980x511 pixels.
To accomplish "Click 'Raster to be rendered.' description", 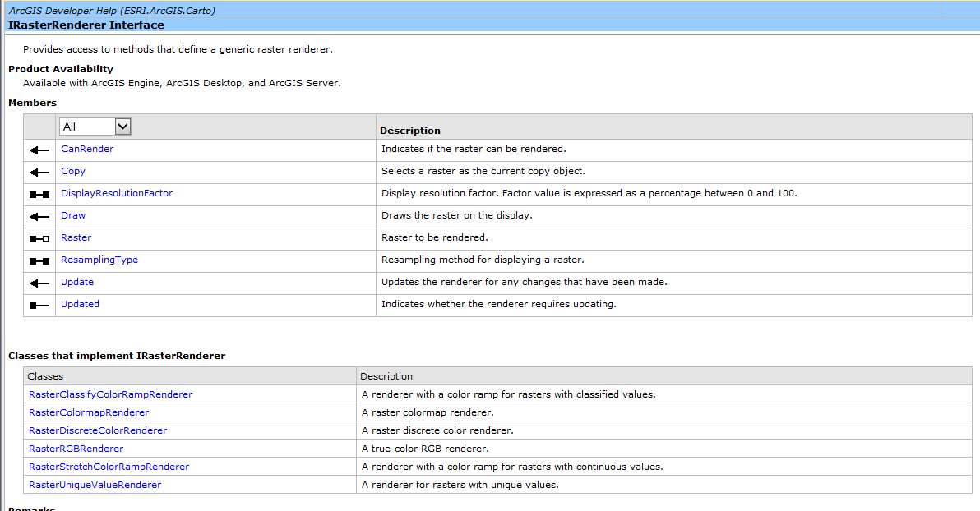I will [x=434, y=237].
